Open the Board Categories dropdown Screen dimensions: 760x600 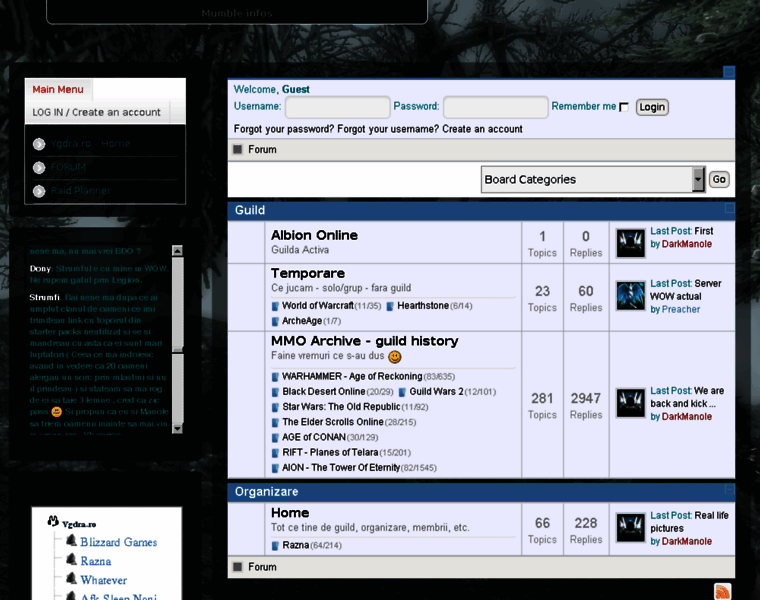pos(593,179)
